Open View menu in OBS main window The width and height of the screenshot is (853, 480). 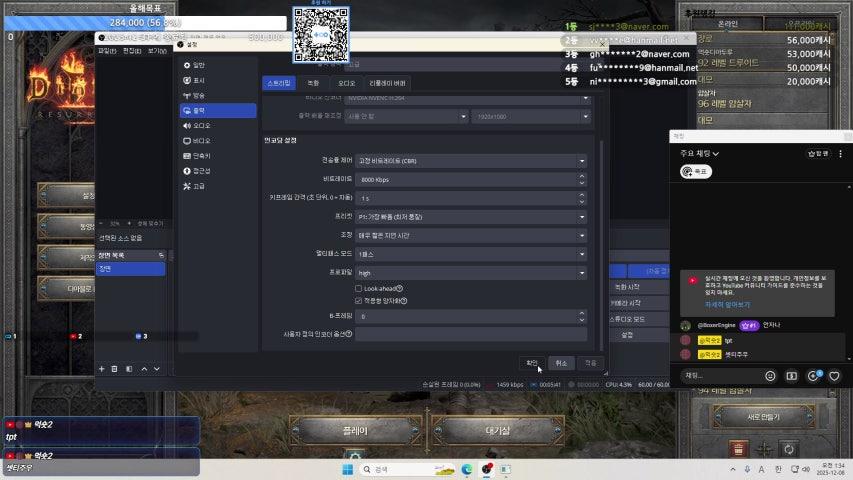pos(157,51)
